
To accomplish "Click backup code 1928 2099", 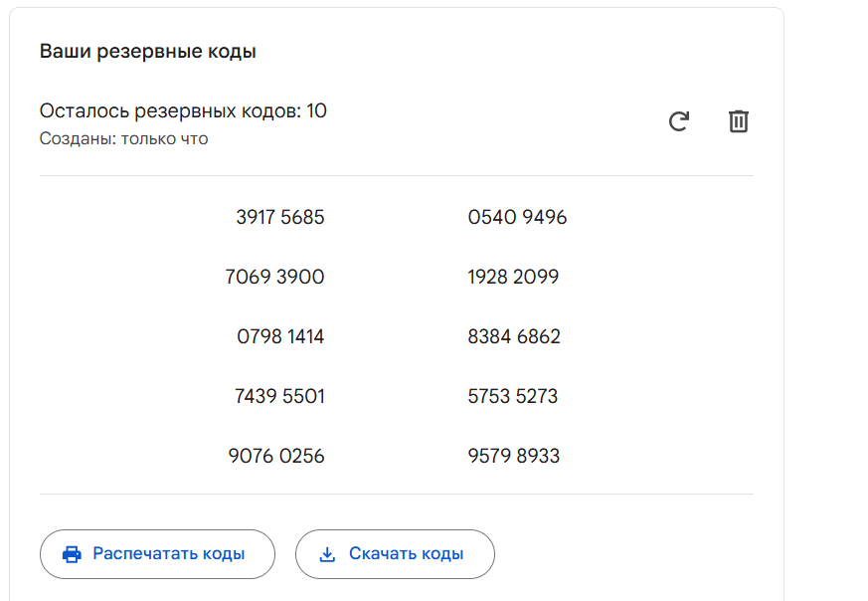I will point(513,277).
